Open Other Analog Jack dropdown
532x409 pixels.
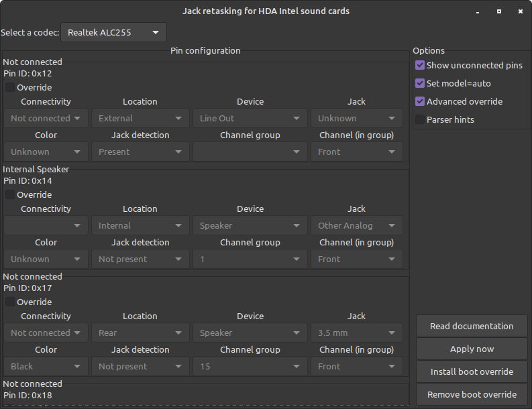coord(357,225)
